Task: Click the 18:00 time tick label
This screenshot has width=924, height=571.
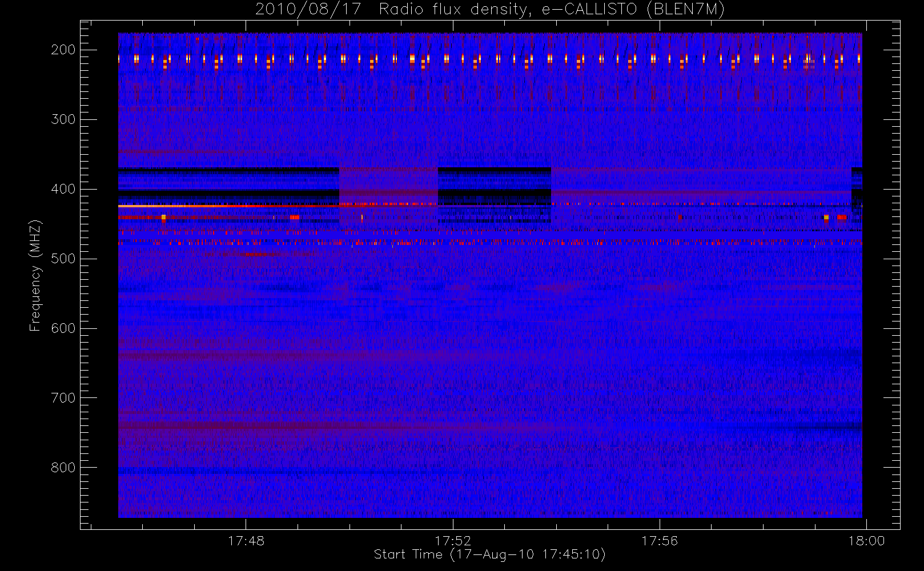Action: pyautogui.click(x=866, y=541)
